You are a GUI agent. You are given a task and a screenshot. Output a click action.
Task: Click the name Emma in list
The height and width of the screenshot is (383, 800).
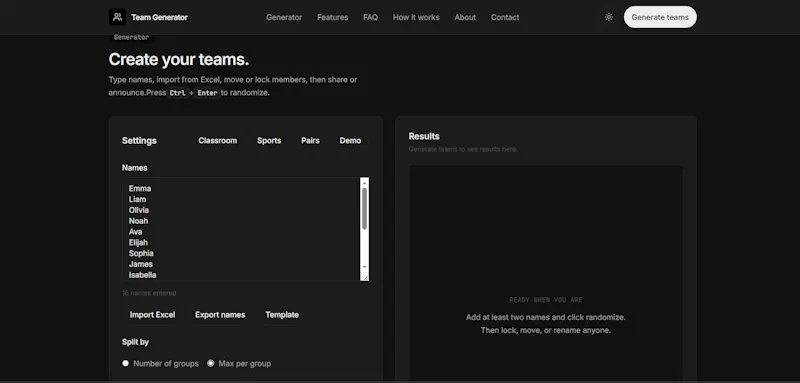[x=140, y=189]
